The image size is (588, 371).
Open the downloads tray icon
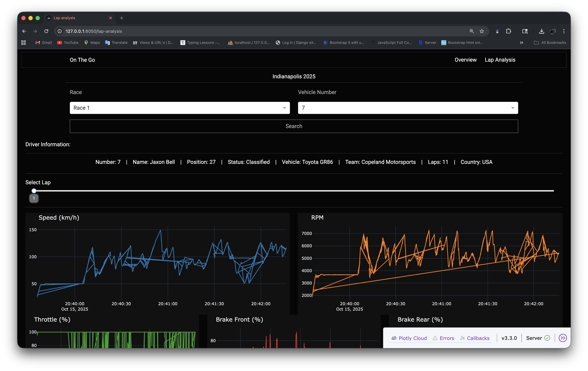(541, 31)
